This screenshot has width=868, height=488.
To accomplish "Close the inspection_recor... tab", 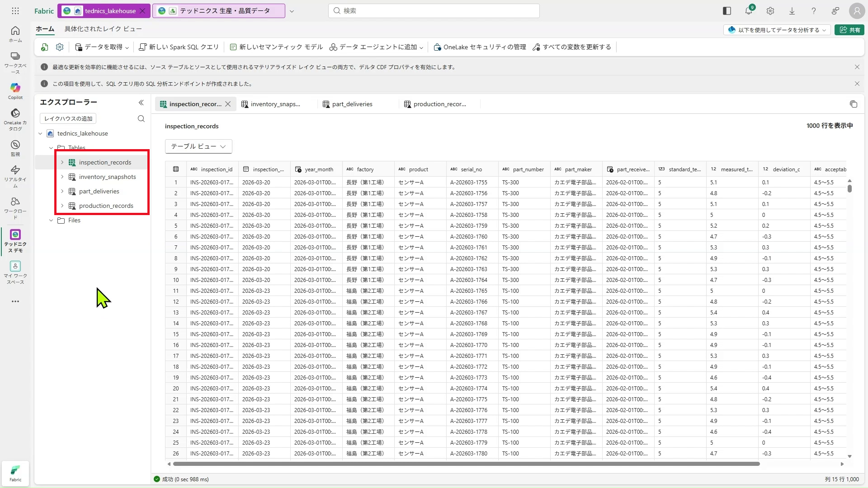I will [x=228, y=104].
